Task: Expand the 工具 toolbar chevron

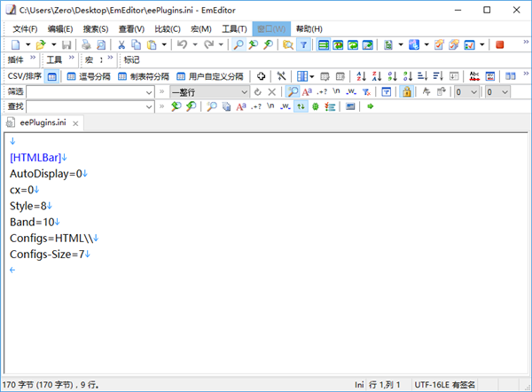Action: 71,58
